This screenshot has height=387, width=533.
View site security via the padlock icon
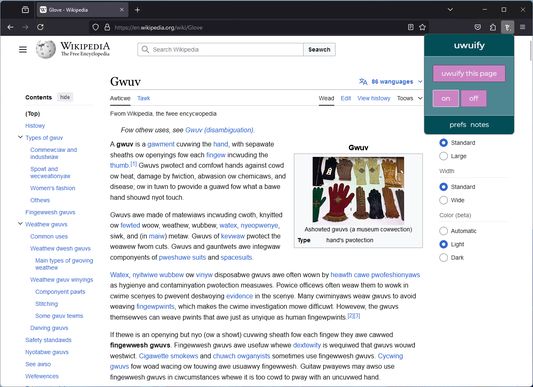click(107, 27)
